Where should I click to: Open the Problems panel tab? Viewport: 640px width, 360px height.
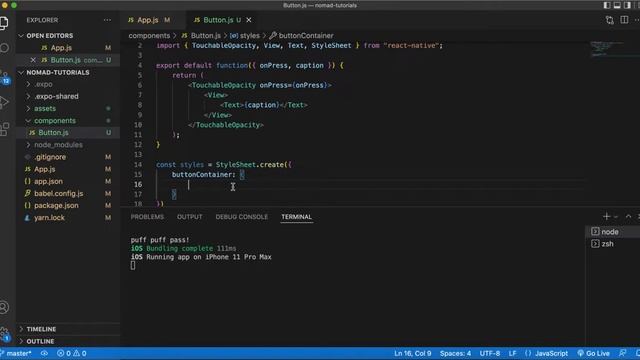147,217
